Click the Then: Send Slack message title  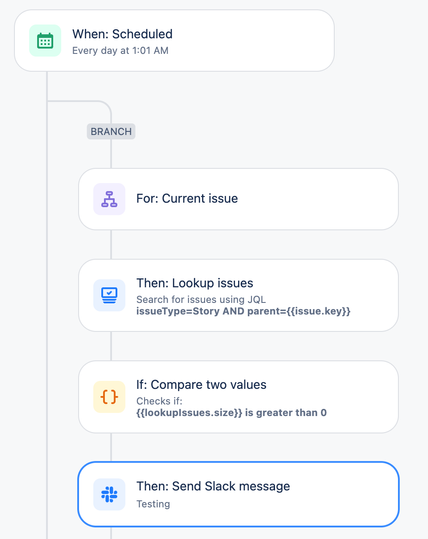[213, 486]
